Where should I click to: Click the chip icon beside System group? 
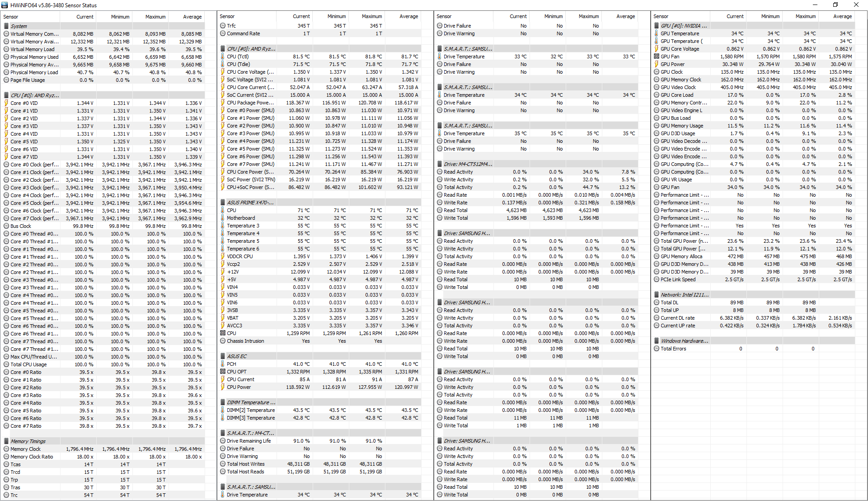6,26
